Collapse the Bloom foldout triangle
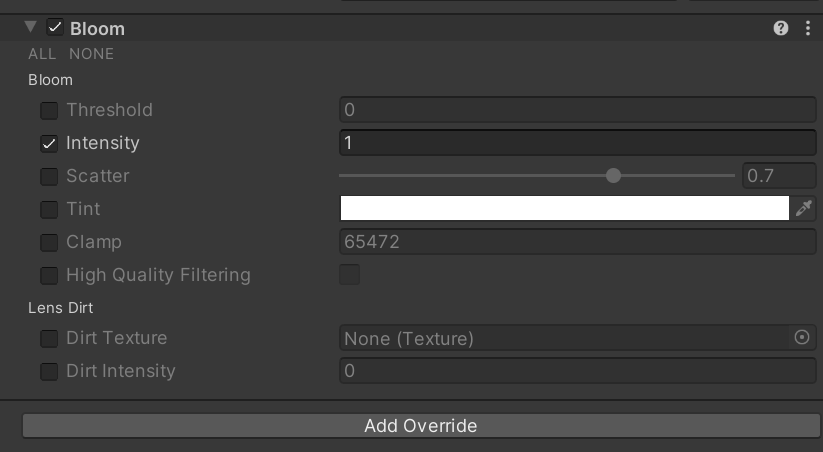The height and width of the screenshot is (452, 823). click(30, 28)
